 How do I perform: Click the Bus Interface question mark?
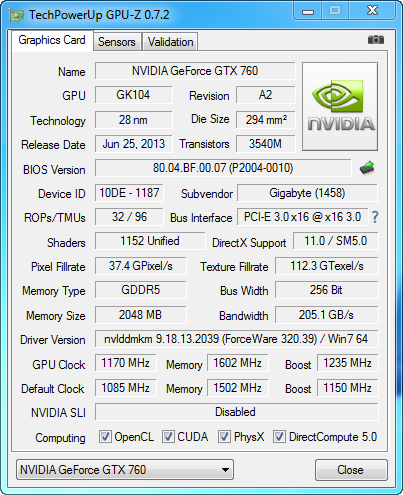(375, 217)
